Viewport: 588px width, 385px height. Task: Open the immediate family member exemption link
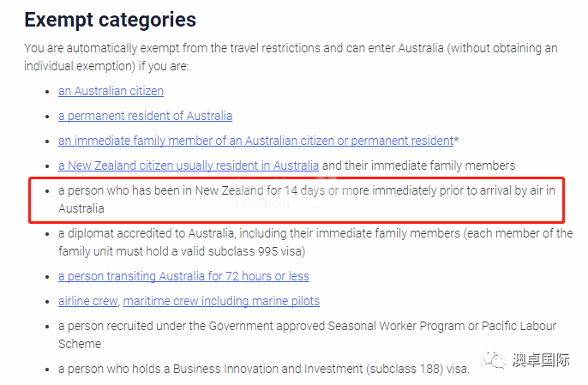point(255,141)
